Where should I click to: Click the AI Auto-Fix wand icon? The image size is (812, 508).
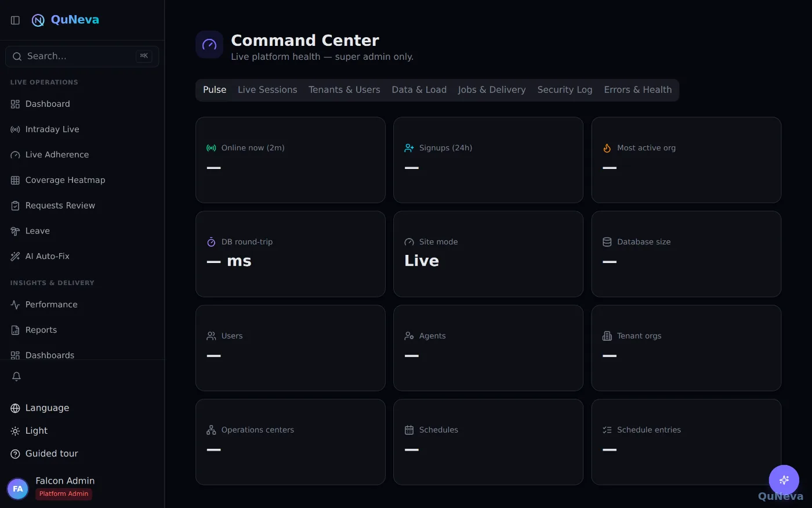(x=15, y=256)
